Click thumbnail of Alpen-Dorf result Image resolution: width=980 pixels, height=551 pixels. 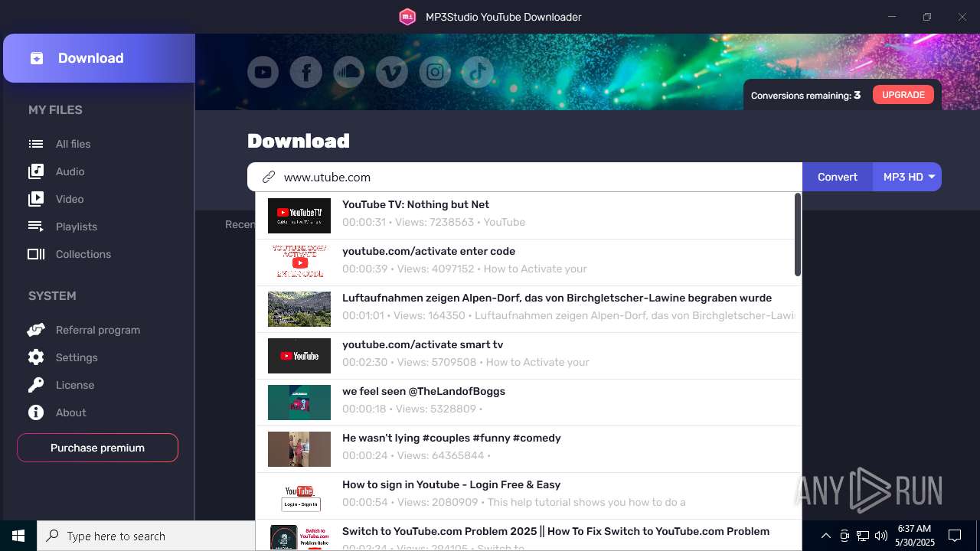(299, 309)
